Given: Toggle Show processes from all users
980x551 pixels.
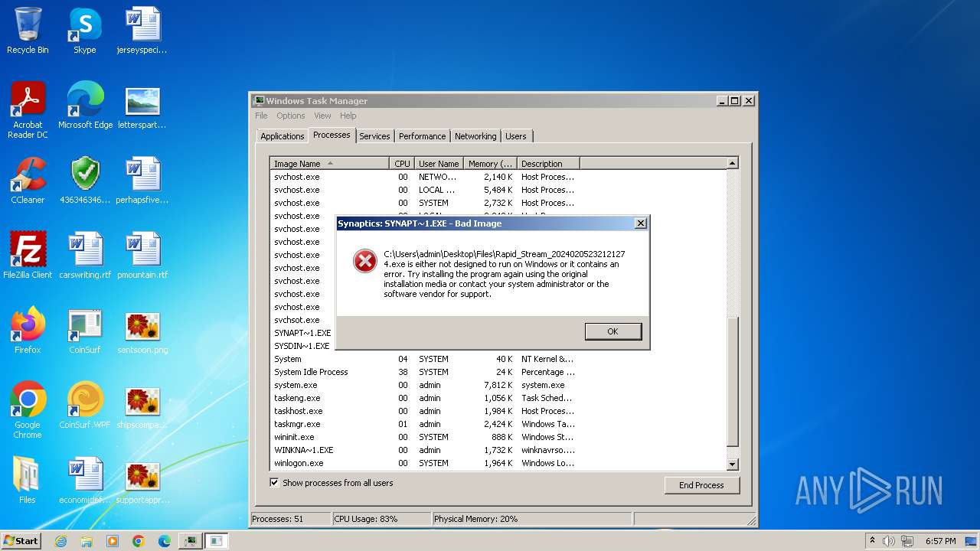Looking at the screenshot, I should point(274,483).
